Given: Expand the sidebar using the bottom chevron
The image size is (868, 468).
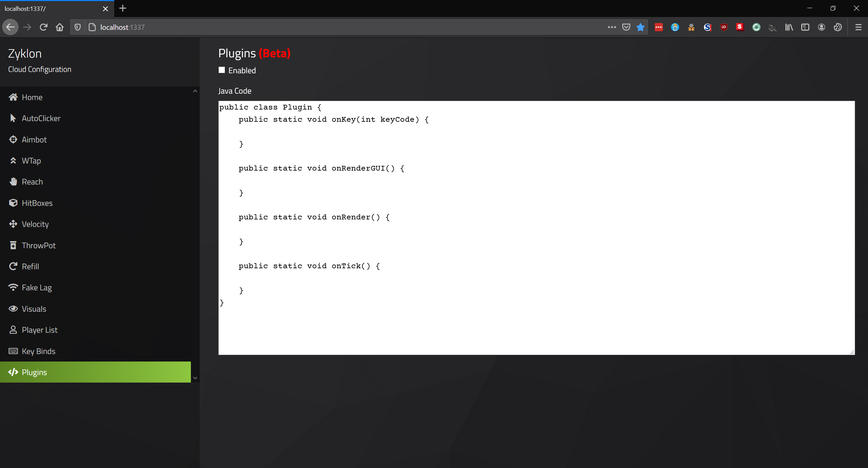Looking at the screenshot, I should point(195,377).
